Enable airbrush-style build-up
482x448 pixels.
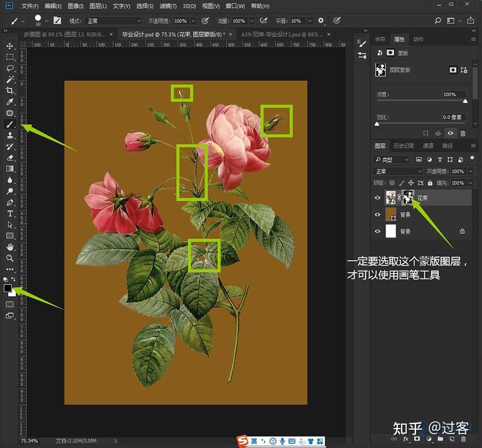click(x=264, y=21)
